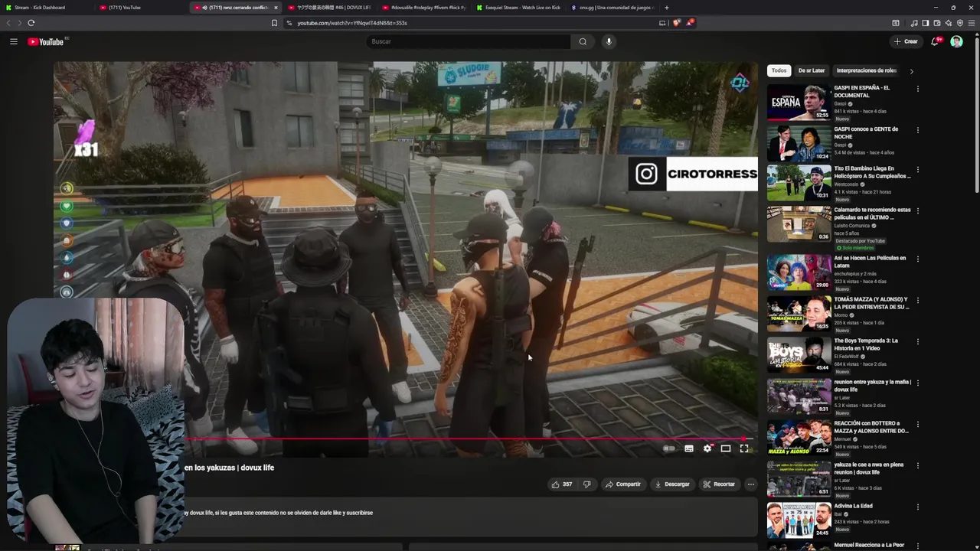Click the YouTube search input field
The image size is (980, 551).
pyautogui.click(x=467, y=41)
